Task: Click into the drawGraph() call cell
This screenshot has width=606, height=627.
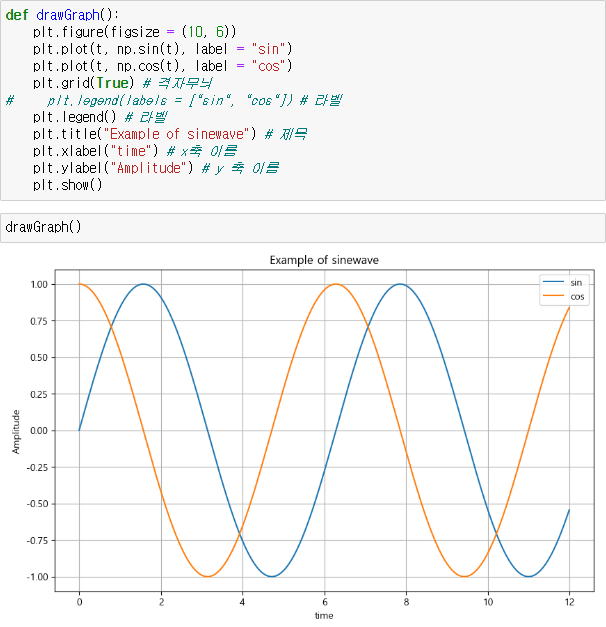Action: [303, 228]
